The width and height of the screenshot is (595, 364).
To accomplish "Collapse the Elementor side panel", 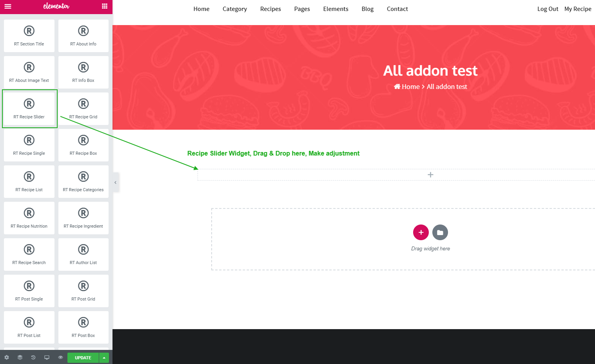I will 115,183.
